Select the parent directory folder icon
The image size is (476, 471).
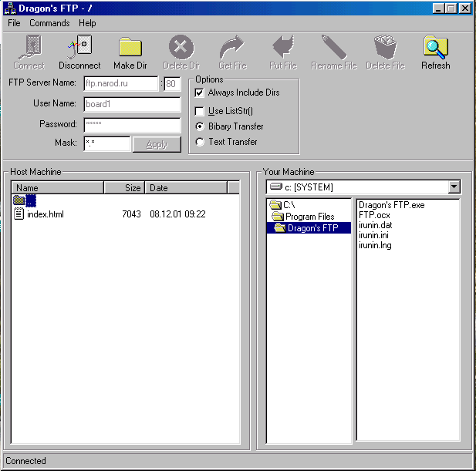pyautogui.click(x=19, y=200)
